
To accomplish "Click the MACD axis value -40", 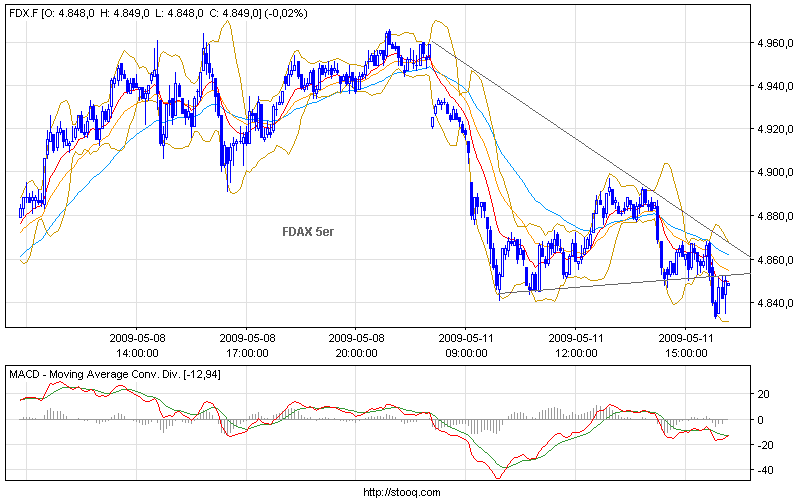I will (765, 470).
